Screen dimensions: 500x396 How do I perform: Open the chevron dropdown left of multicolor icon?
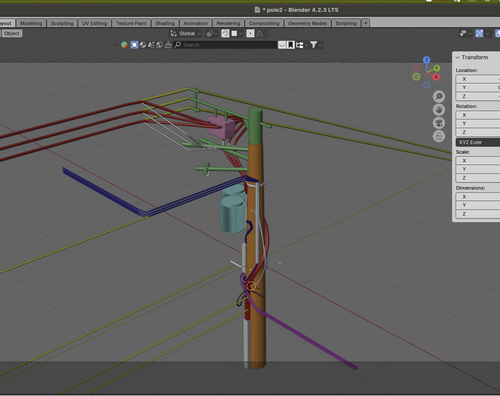coord(117,45)
